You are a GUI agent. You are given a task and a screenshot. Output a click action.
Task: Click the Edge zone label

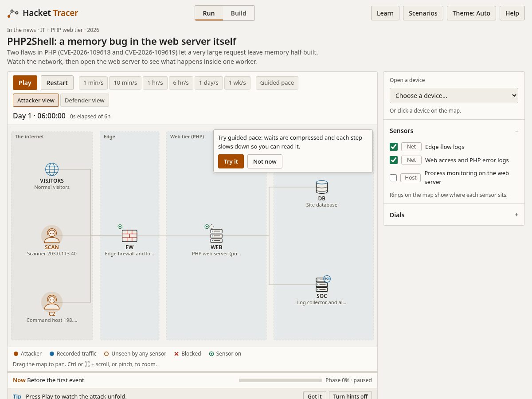point(110,137)
